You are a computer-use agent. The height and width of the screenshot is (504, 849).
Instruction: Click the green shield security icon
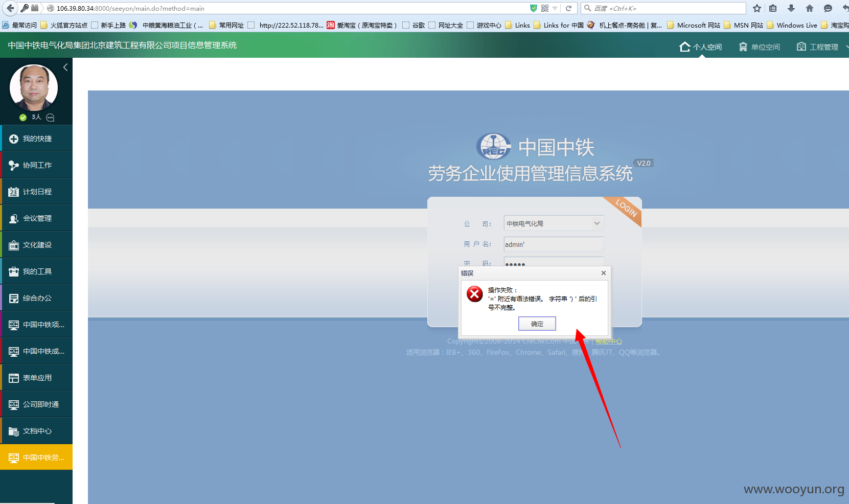click(x=534, y=8)
